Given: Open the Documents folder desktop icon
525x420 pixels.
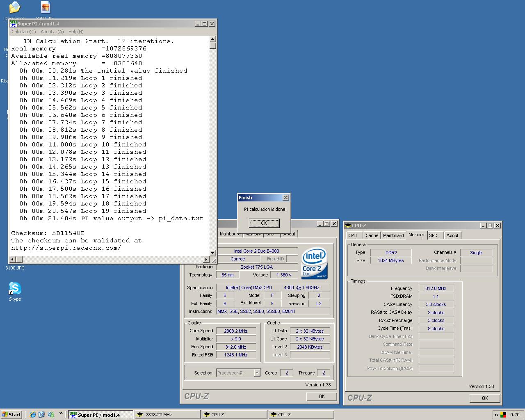Looking at the screenshot, I should (x=15, y=10).
